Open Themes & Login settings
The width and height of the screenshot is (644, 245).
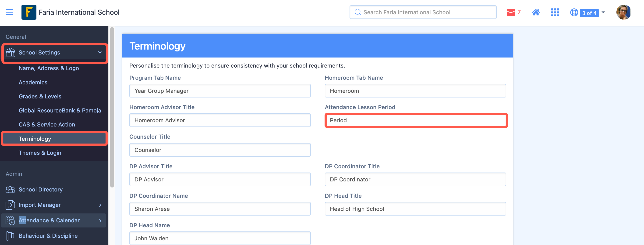point(40,153)
